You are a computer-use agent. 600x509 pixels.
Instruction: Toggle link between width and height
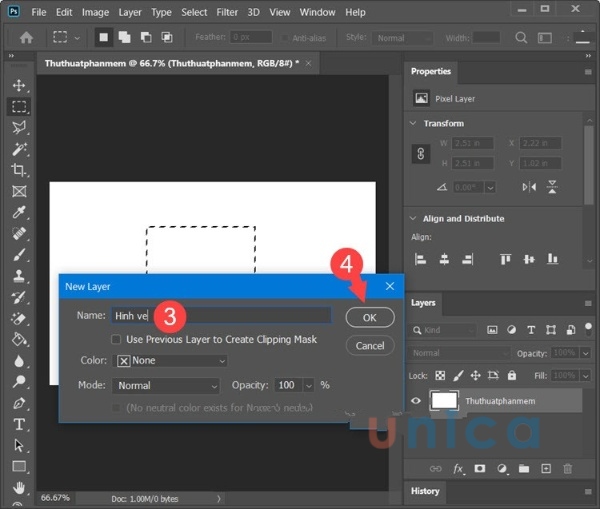pos(421,154)
